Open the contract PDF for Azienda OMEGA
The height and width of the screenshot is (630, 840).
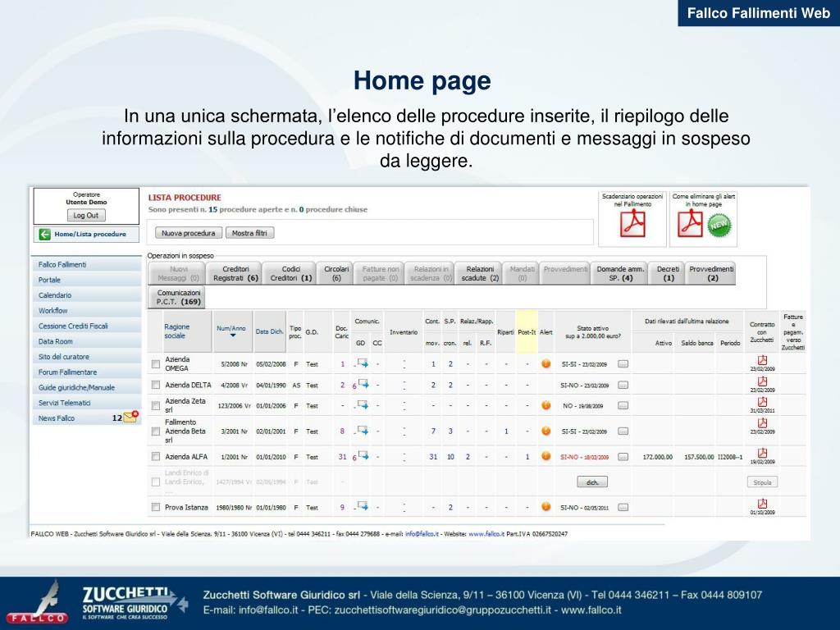coord(762,360)
